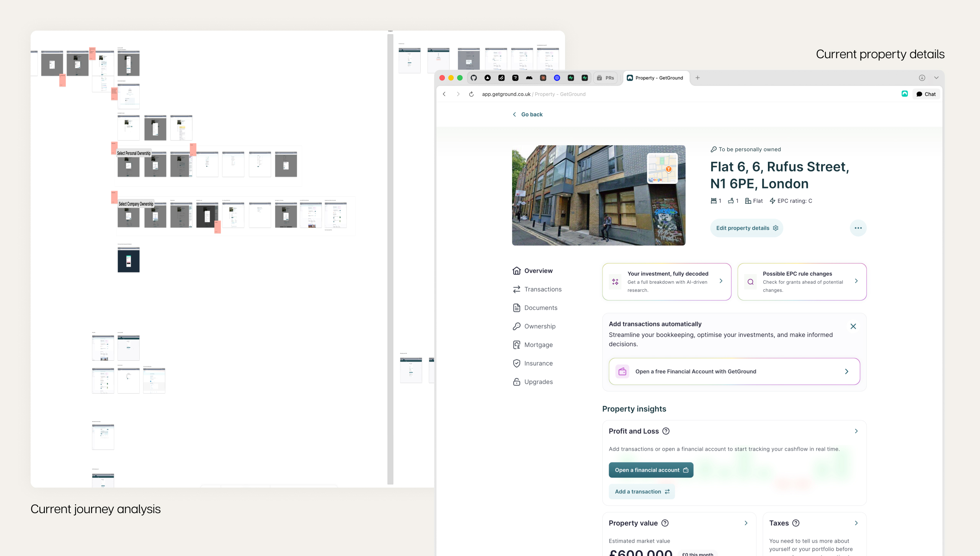Screen dimensions: 980x556
Task: Click Taxes help icon
Action: 795,523
